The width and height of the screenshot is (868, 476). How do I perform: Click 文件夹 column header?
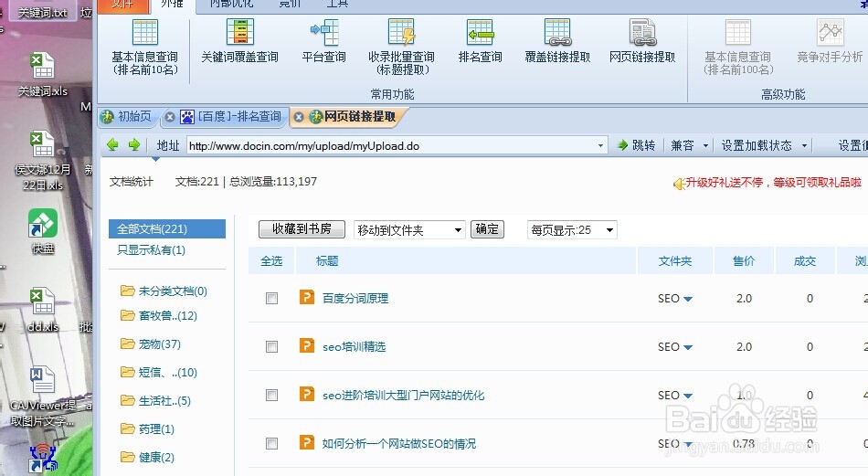point(675,260)
